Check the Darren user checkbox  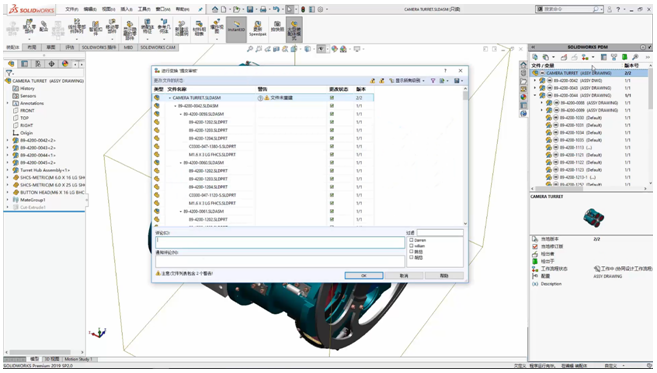click(411, 240)
